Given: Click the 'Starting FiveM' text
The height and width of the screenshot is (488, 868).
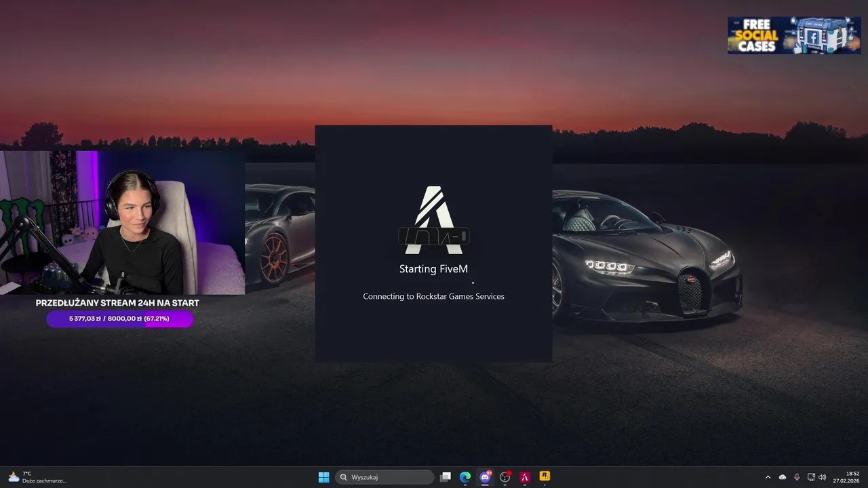Looking at the screenshot, I should (433, 269).
